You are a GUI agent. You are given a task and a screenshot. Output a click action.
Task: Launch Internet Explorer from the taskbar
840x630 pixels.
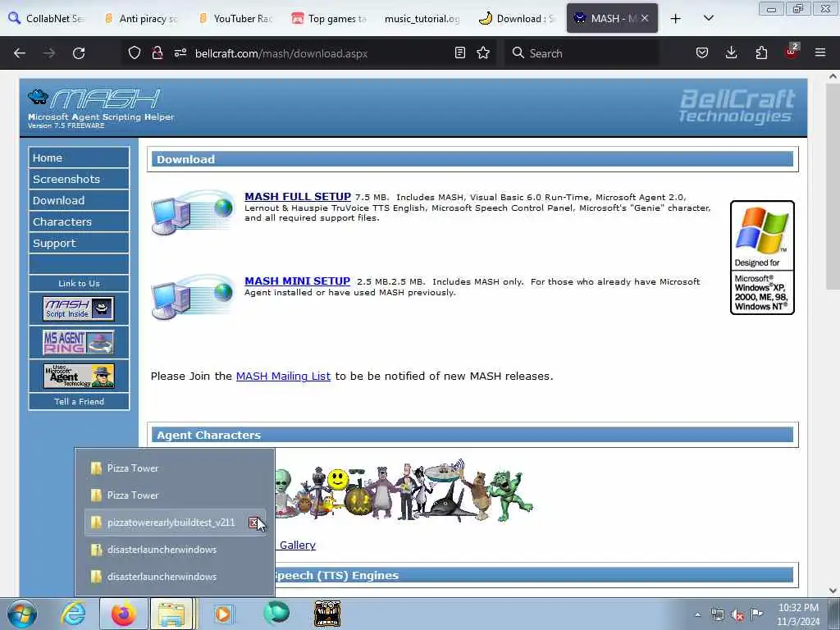[x=73, y=614]
